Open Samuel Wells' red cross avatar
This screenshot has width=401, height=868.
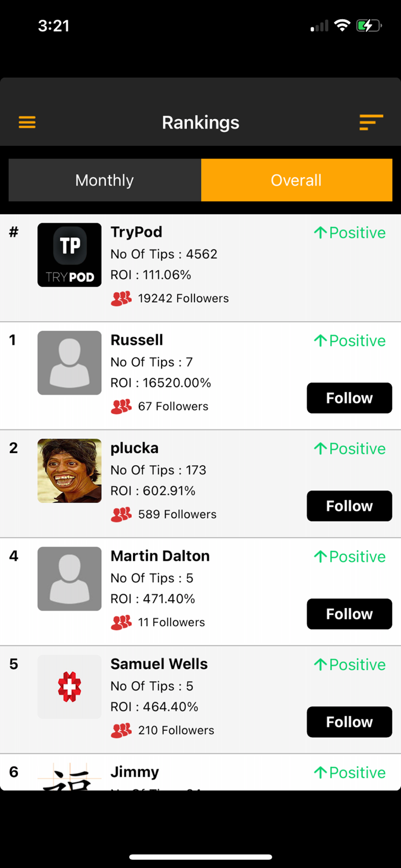69,687
